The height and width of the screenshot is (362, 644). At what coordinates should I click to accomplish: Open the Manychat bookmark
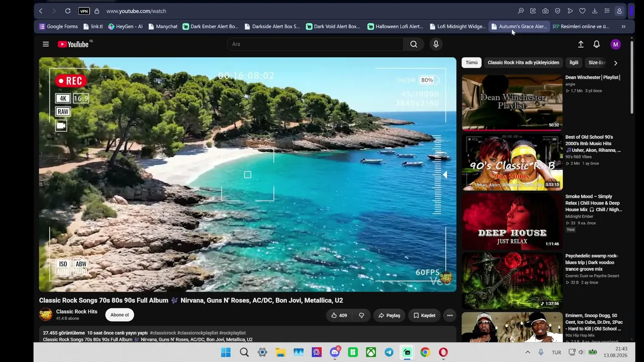coord(163,27)
